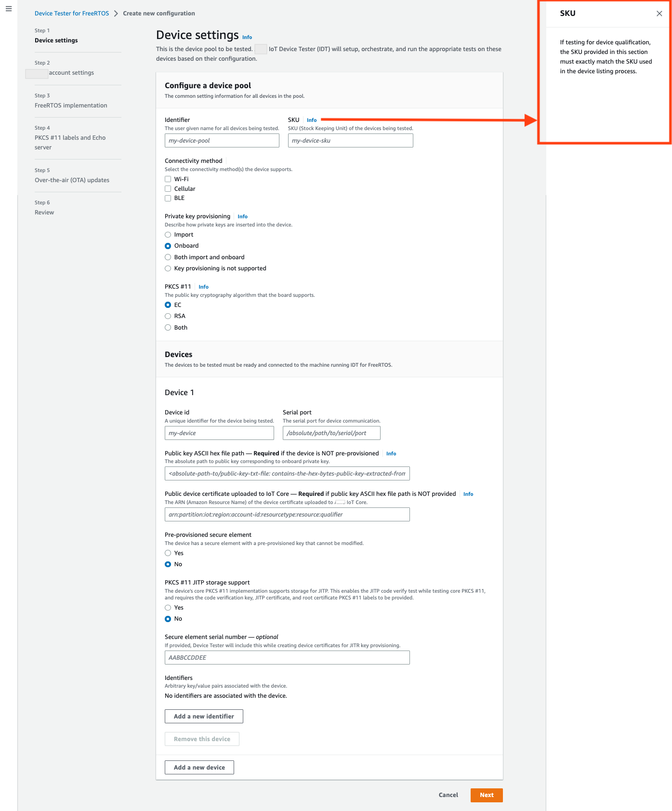Enable the Wi-Fi connectivity checkbox
The height and width of the screenshot is (811, 672).
[168, 179]
